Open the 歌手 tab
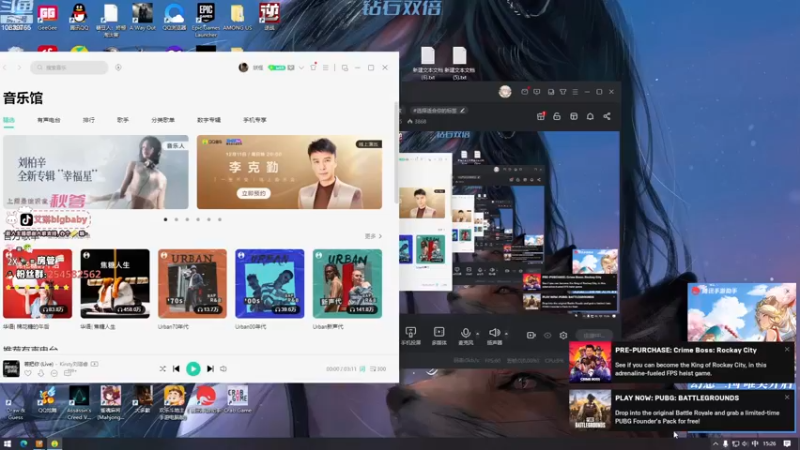The width and height of the screenshot is (800, 450). click(123, 120)
